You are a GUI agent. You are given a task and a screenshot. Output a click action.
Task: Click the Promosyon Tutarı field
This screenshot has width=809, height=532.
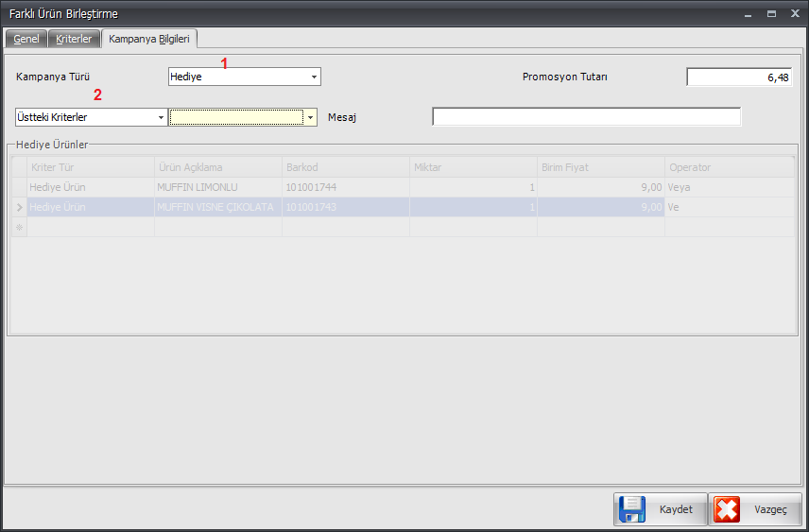739,77
